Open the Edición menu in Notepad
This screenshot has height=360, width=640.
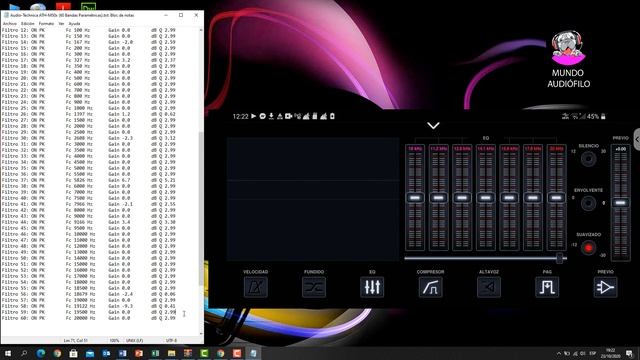[x=28, y=24]
